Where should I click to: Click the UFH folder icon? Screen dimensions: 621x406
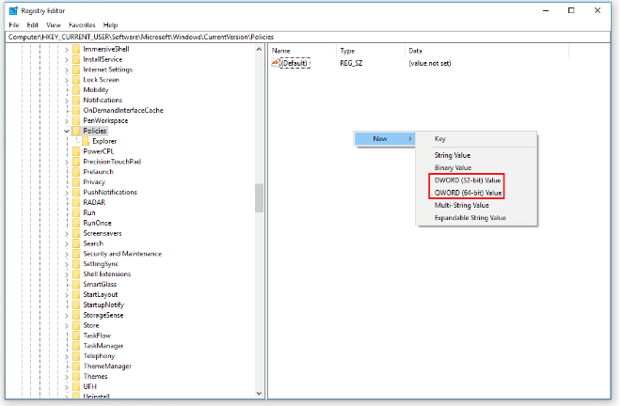tap(76, 387)
